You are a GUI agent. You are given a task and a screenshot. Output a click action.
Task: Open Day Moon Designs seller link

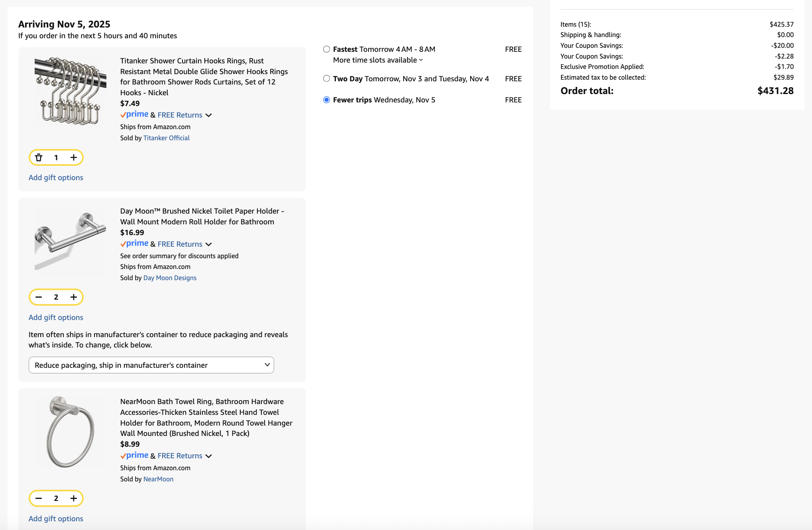(x=170, y=278)
